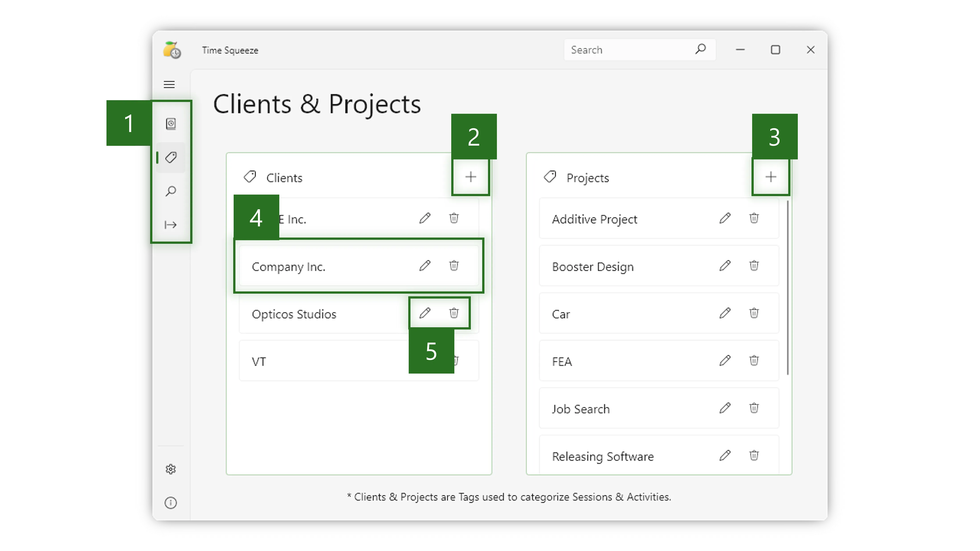Image resolution: width=980 pixels, height=551 pixels.
Task: Delete the Opticos Studios client
Action: click(x=454, y=313)
